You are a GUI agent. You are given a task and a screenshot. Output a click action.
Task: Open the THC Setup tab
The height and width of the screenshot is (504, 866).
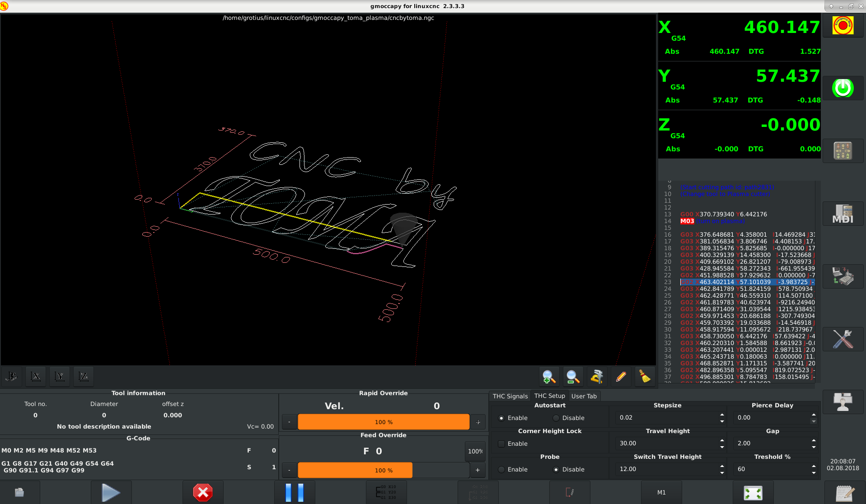click(549, 396)
